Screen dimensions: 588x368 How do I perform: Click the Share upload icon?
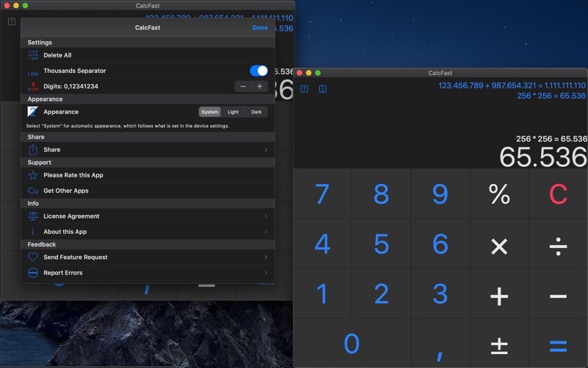pos(33,149)
